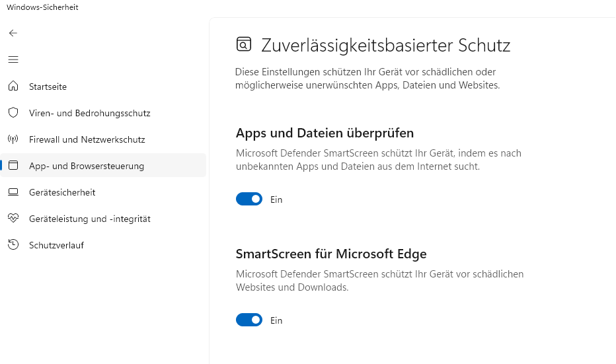Viewport: 616px width, 364px height.
Task: Select Startseite in navigation pane
Action: click(x=48, y=87)
